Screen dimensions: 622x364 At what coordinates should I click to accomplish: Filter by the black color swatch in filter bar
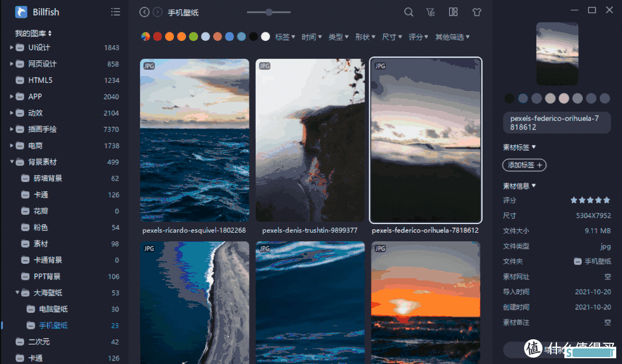(x=253, y=36)
